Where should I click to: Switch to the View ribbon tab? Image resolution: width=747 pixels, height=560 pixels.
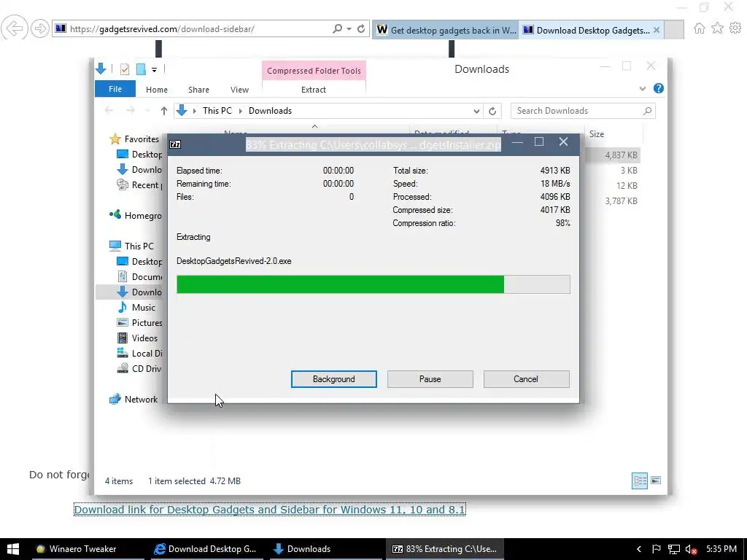pos(239,90)
